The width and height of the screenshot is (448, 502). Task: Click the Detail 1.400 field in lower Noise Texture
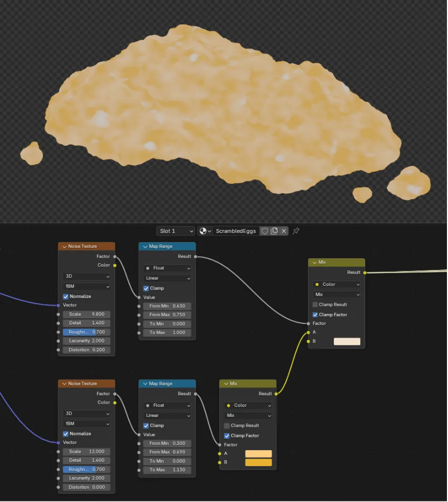click(x=87, y=461)
